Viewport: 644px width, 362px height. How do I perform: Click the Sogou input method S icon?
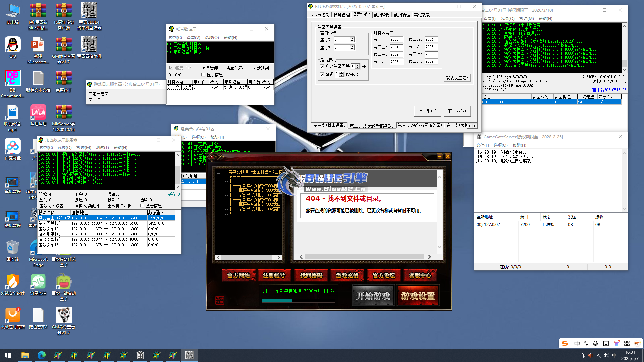565,343
